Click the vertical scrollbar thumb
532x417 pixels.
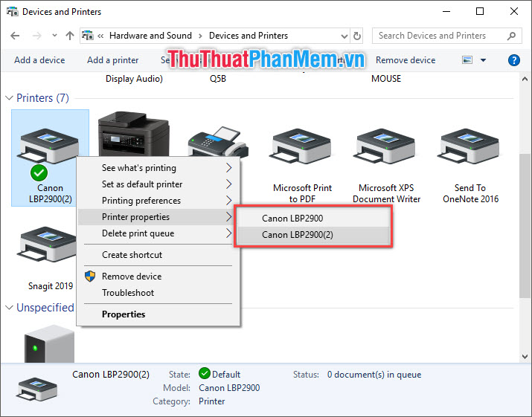point(525,225)
